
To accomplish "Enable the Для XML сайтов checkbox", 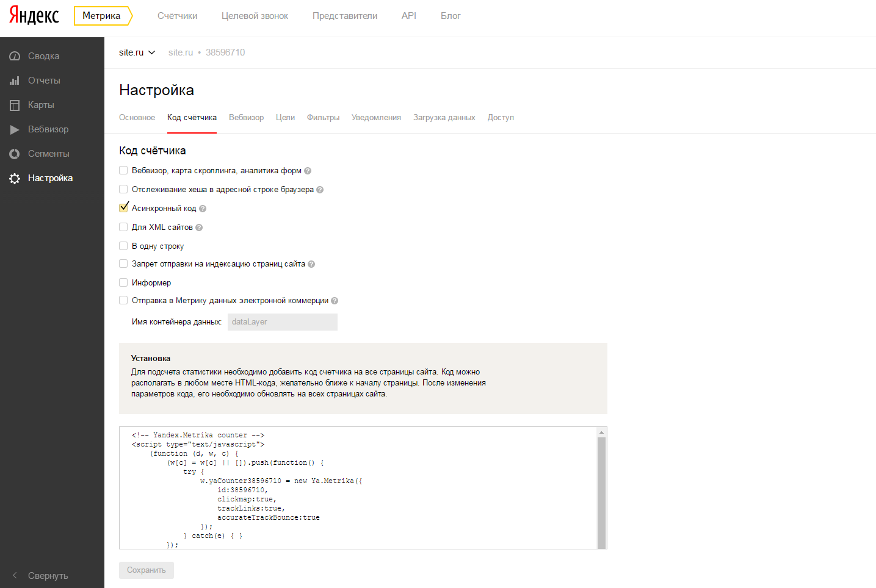I will point(123,227).
